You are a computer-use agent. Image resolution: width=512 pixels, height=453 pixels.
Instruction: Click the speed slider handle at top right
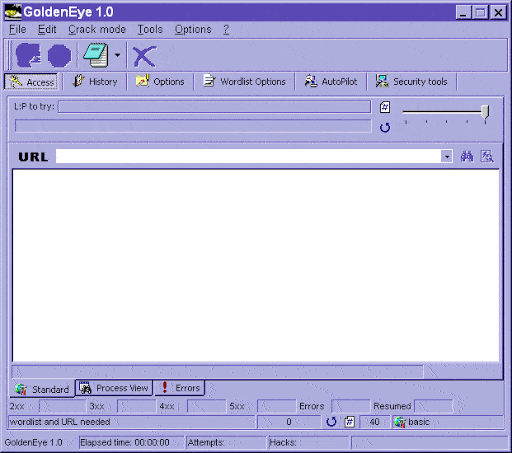pos(485,112)
